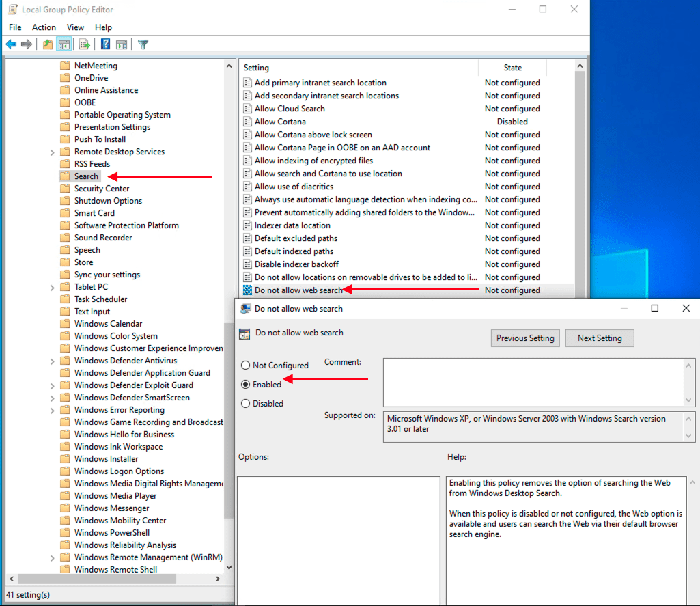Click the Up One Level folder icon
This screenshot has height=606, width=700.
coord(47,44)
